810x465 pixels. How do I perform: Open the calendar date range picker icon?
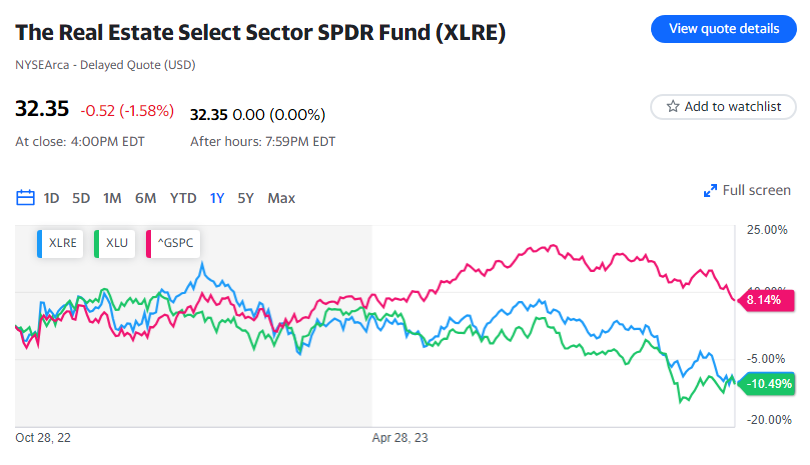pyautogui.click(x=25, y=198)
